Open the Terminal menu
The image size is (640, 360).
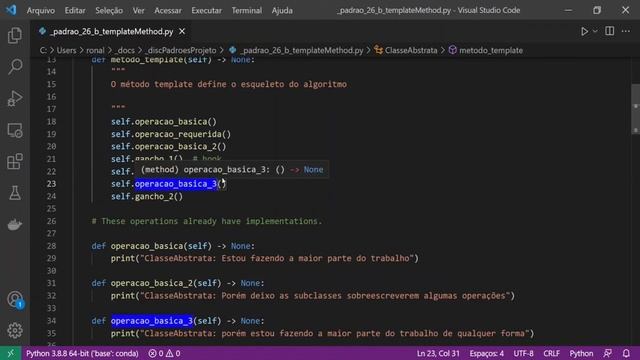click(247, 10)
